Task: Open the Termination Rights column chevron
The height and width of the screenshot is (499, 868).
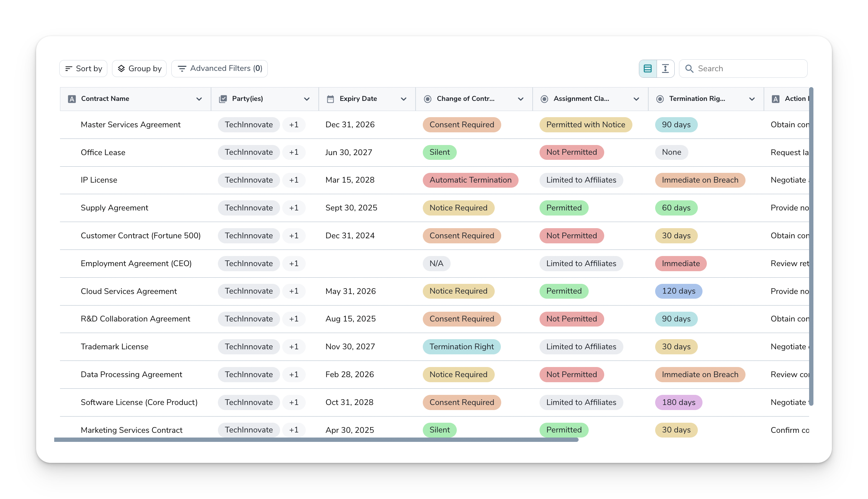Action: [752, 99]
